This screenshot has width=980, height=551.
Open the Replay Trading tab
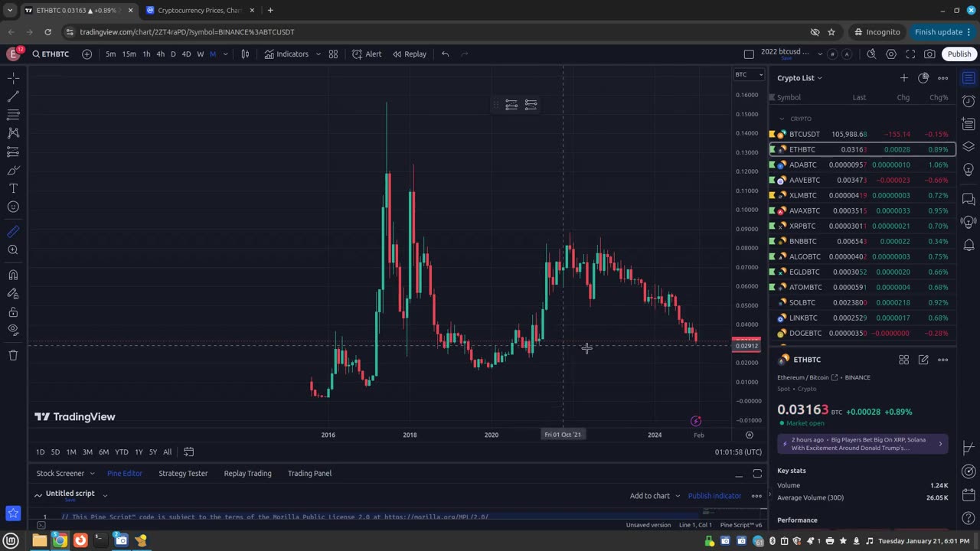pyautogui.click(x=247, y=474)
